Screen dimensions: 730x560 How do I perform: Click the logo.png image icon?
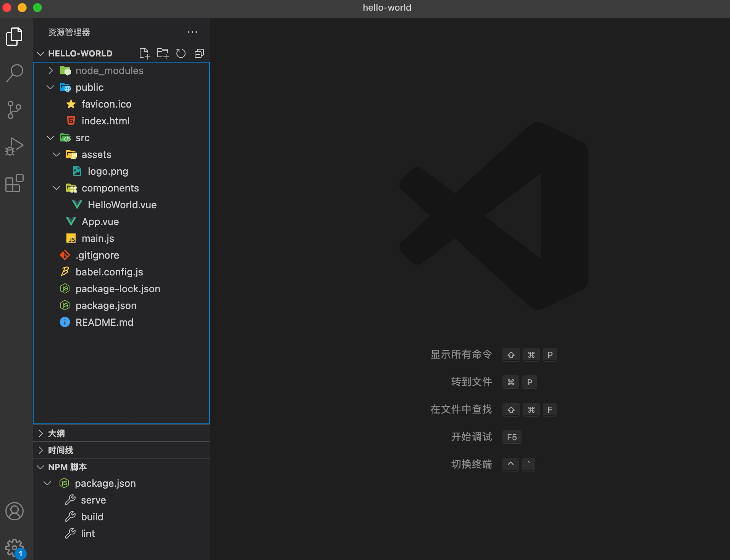point(77,171)
